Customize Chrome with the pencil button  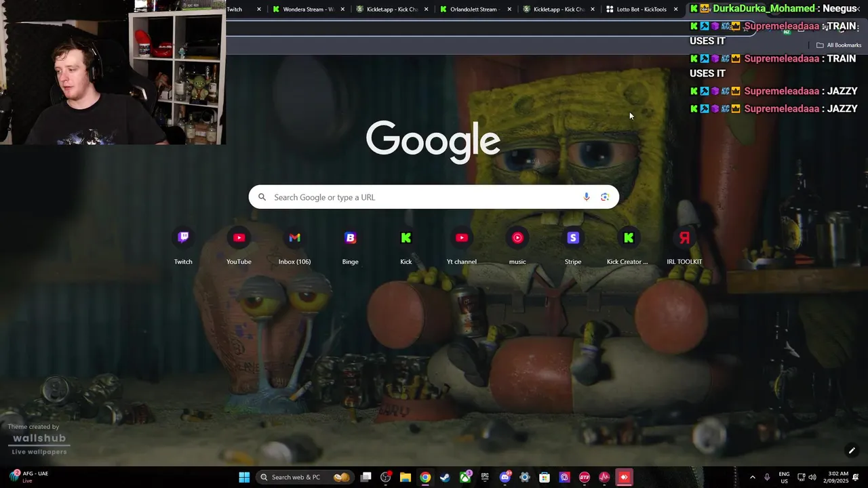tap(852, 450)
